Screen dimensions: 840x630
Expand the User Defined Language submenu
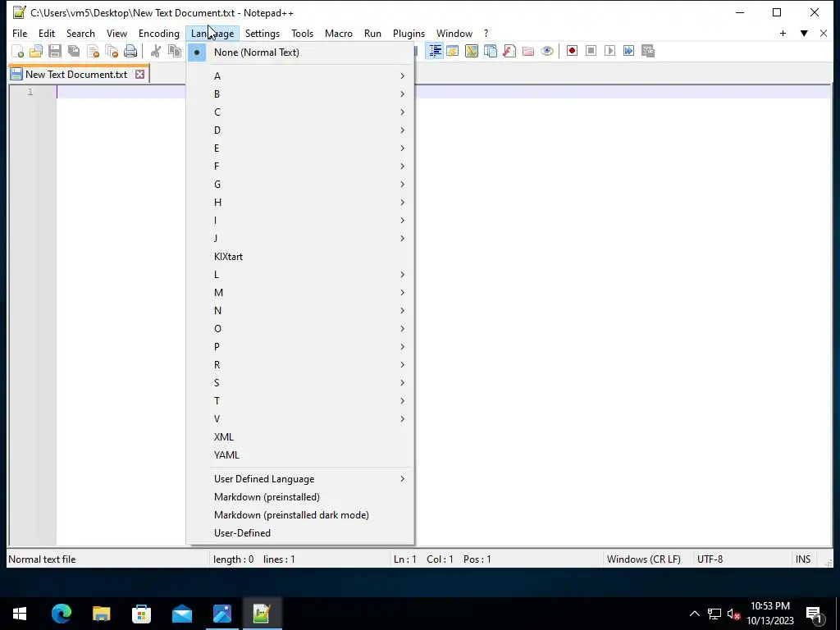point(300,479)
